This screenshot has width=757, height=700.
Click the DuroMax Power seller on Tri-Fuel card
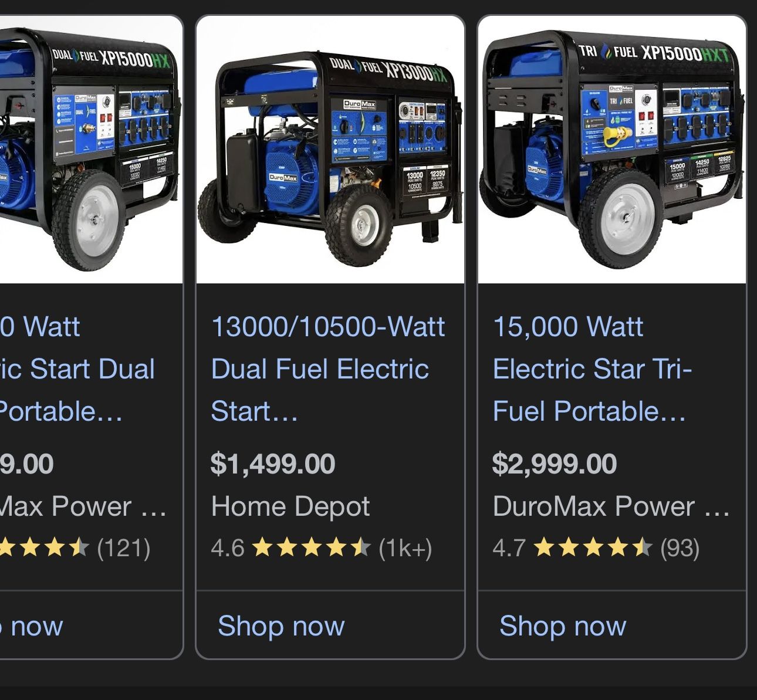point(611,506)
